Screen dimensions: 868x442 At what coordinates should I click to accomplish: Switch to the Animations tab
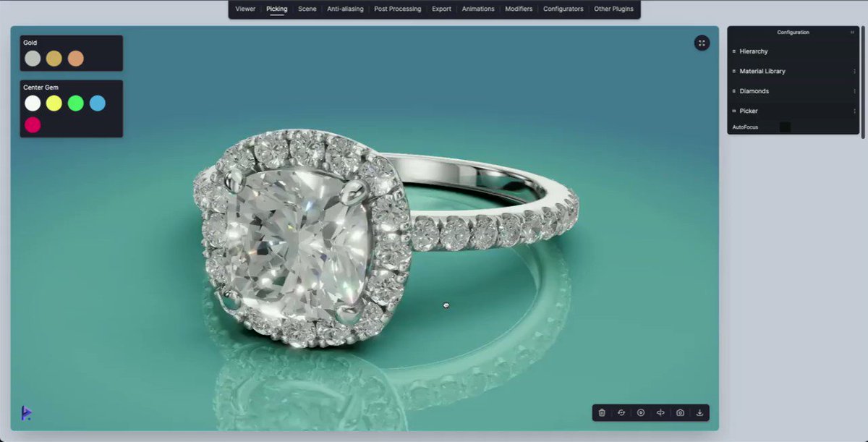tap(478, 9)
